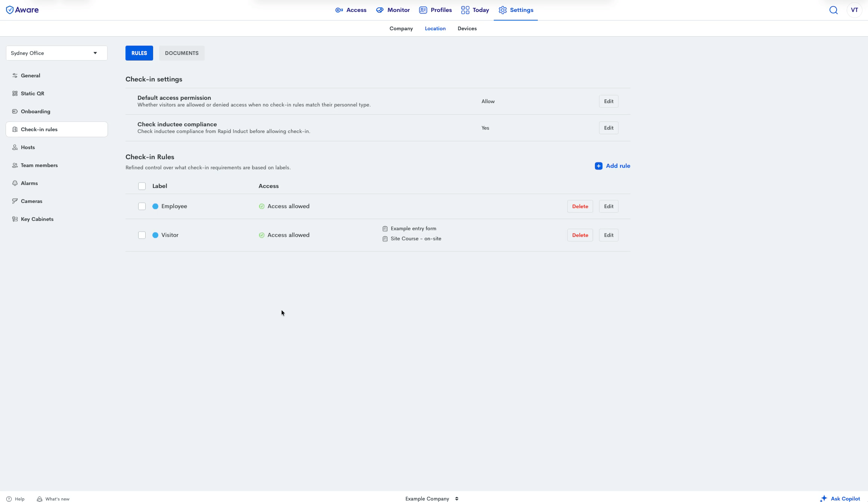Tick the Employee rule checkbox

point(142,206)
